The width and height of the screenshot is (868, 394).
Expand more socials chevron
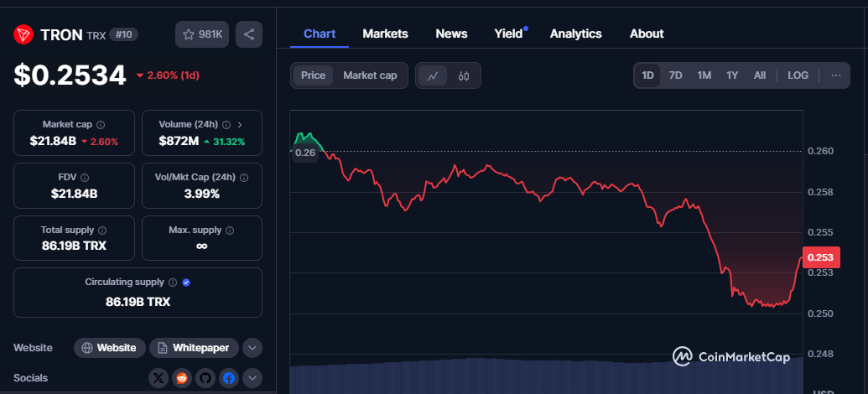(252, 379)
